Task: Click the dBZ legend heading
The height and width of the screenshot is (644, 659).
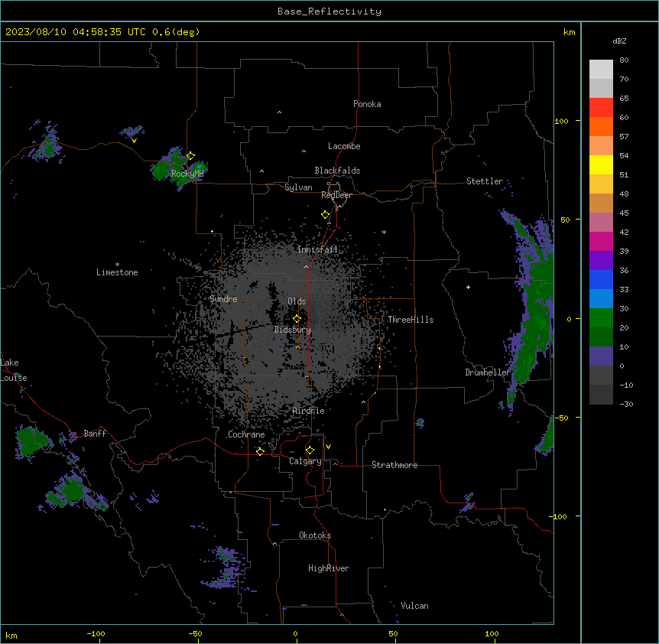Action: (x=619, y=41)
